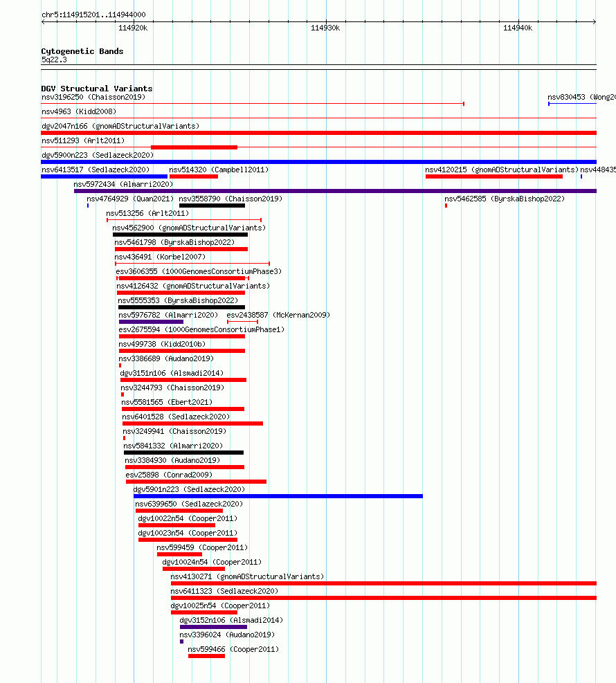Open the nsv5581565 (Ebert2021) label
616x683 pixels.
pyautogui.click(x=167, y=403)
